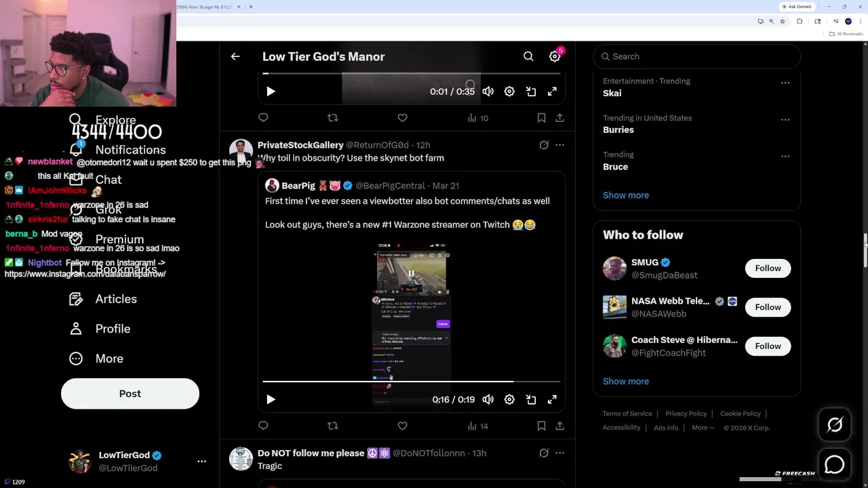This screenshot has height=488, width=868.
Task: Open PrivateStockGallery's profile avatar
Action: point(241,150)
